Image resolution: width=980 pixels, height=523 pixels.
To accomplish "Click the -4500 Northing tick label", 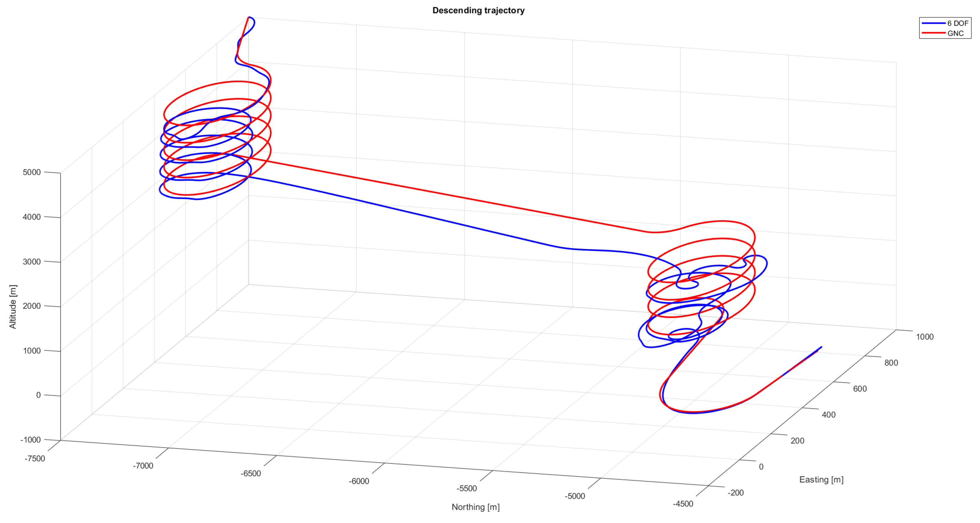I will (683, 504).
